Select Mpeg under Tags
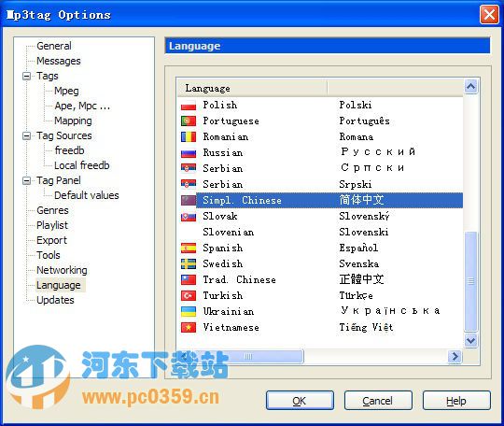Viewport: 504px width, 426px height. [x=66, y=91]
